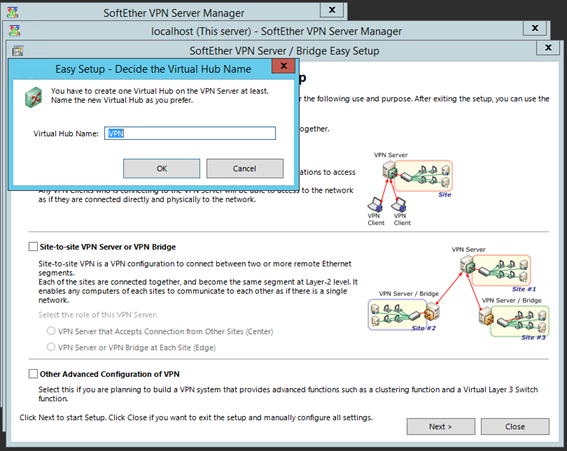Click the green Virtual Hub cube icon
567x451 pixels.
coord(33,97)
